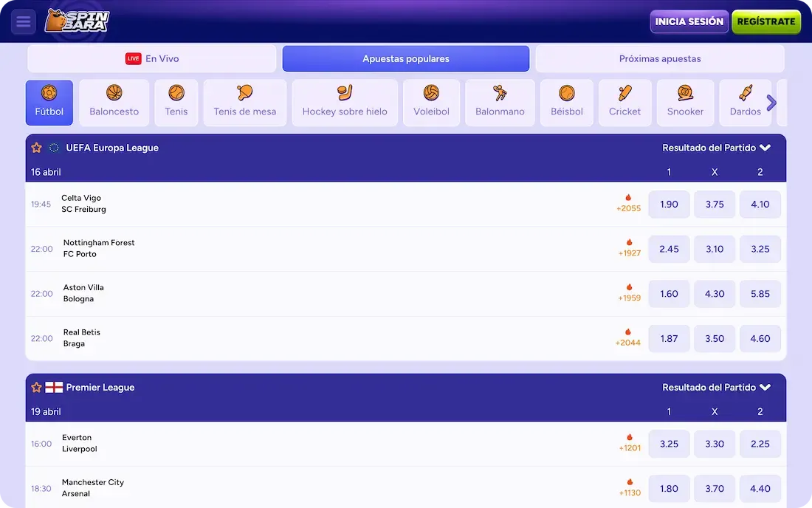Open the hamburger menu
The image size is (812, 508).
[x=24, y=21]
